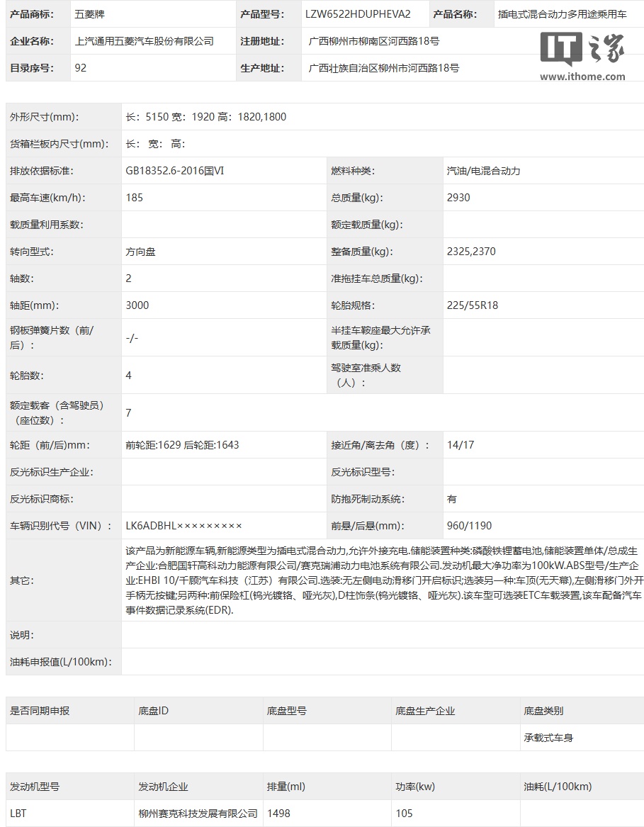
Task: Click the engine maker 柳州赛克科技发展有限公司
Action: tap(198, 814)
